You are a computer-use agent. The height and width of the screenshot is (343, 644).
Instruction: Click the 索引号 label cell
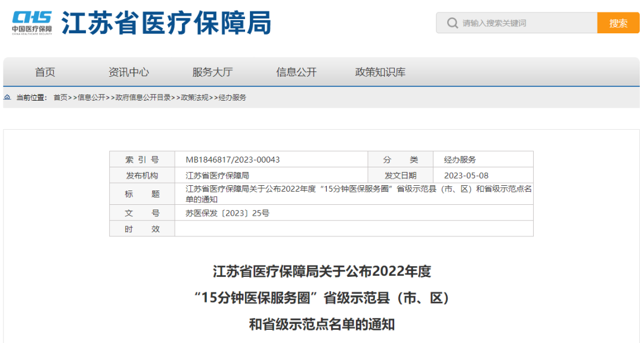tap(142, 159)
